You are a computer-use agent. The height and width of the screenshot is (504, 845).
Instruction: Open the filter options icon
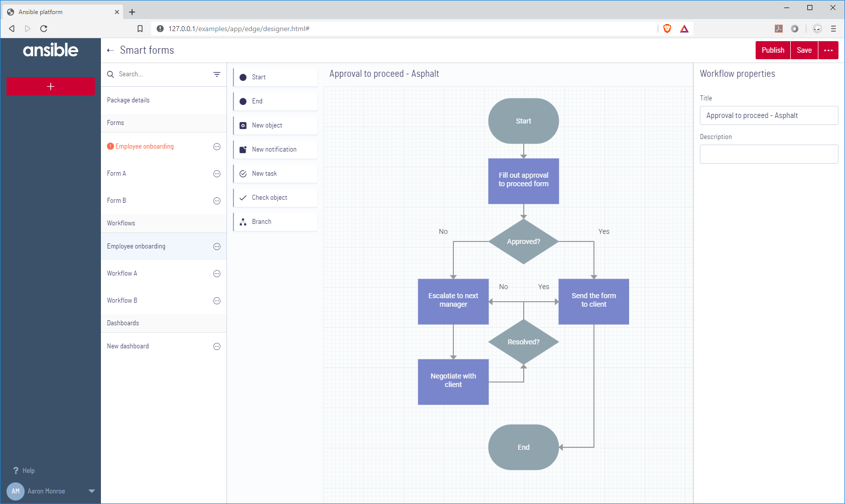tap(217, 74)
